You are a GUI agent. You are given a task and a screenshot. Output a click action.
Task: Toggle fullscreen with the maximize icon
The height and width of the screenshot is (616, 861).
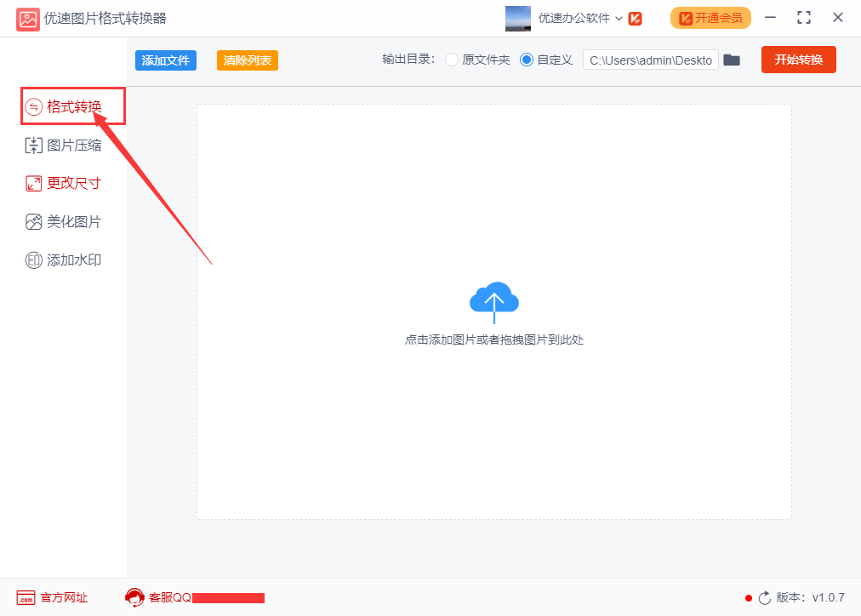[x=804, y=18]
